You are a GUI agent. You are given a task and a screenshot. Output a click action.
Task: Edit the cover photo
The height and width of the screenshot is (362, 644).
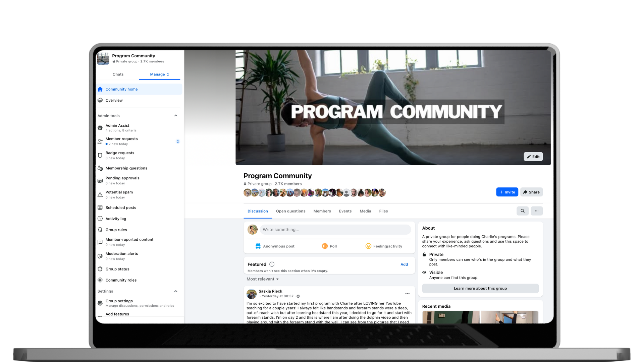pos(533,157)
